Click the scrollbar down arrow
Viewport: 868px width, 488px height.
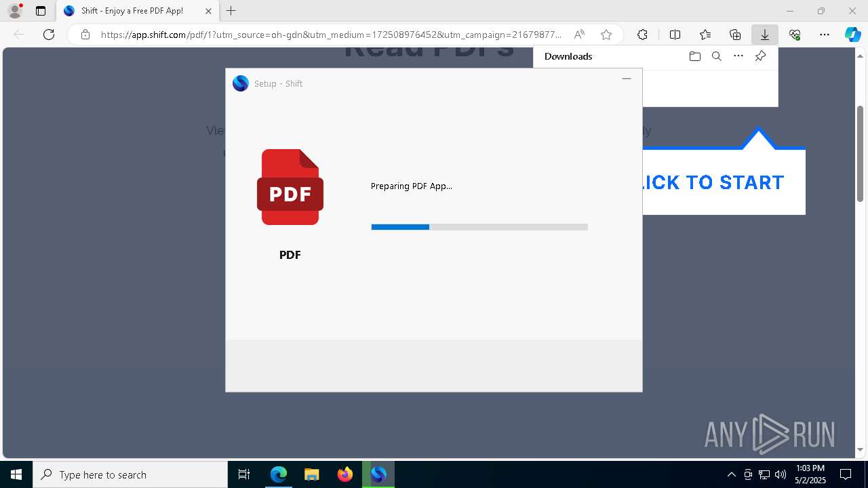pos(861,450)
